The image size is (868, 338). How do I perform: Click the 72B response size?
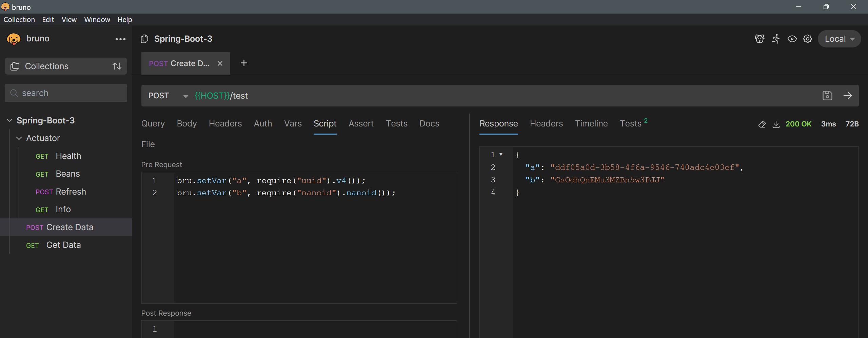tap(852, 124)
